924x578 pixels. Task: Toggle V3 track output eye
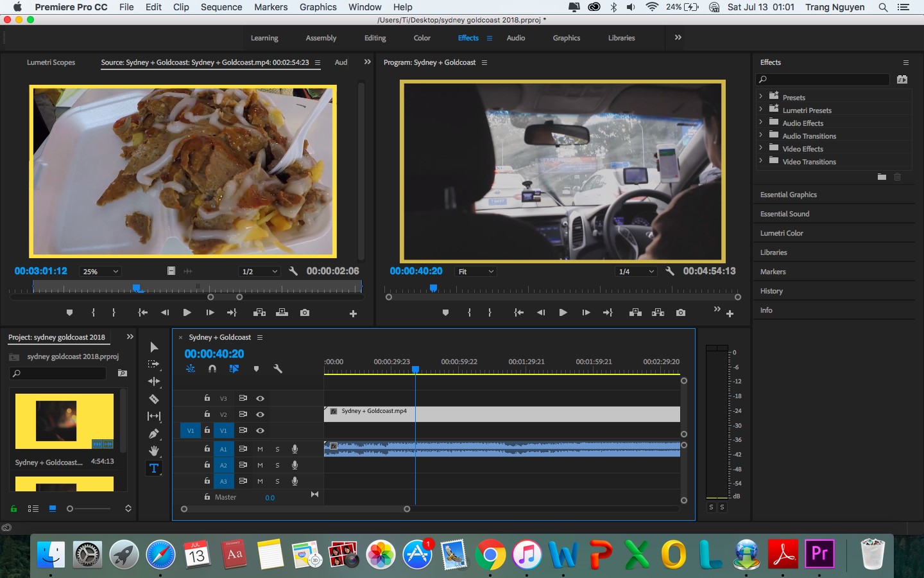click(x=260, y=398)
